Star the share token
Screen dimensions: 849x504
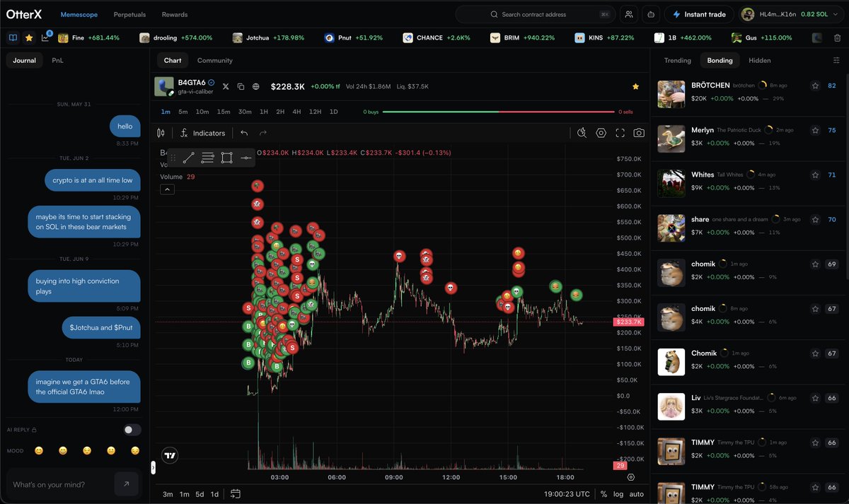click(x=815, y=219)
